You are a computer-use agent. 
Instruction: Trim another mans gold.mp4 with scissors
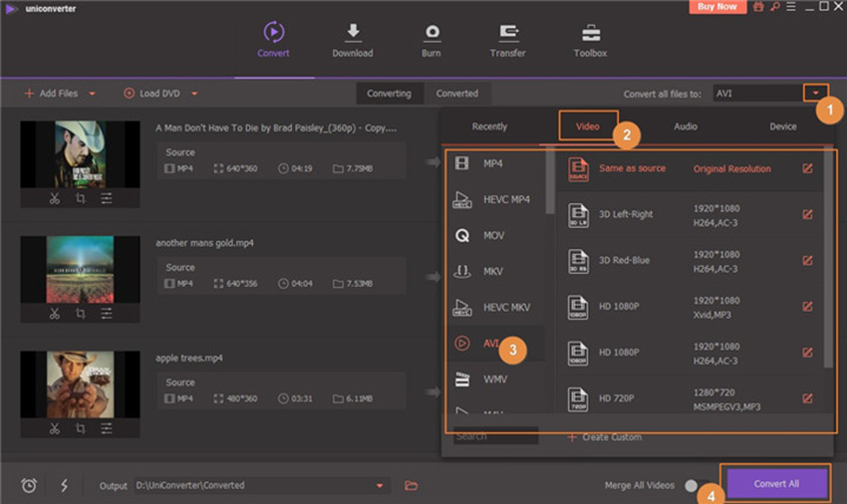point(55,314)
